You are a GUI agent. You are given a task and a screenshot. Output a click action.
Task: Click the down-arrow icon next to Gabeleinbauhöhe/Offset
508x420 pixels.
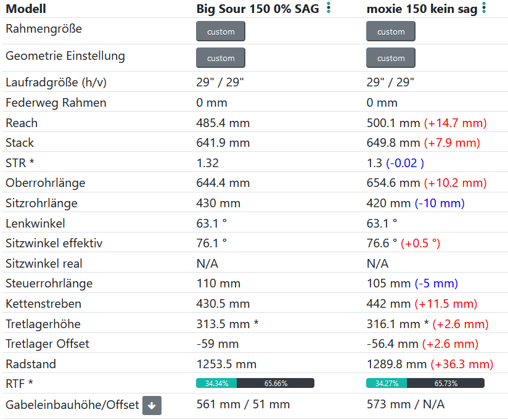point(152,405)
